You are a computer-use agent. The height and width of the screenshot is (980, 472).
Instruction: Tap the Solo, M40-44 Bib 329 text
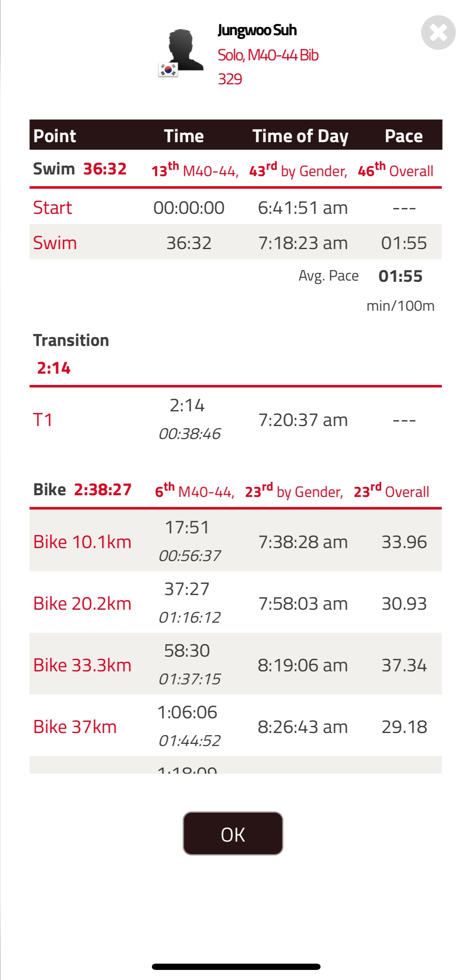point(268,66)
